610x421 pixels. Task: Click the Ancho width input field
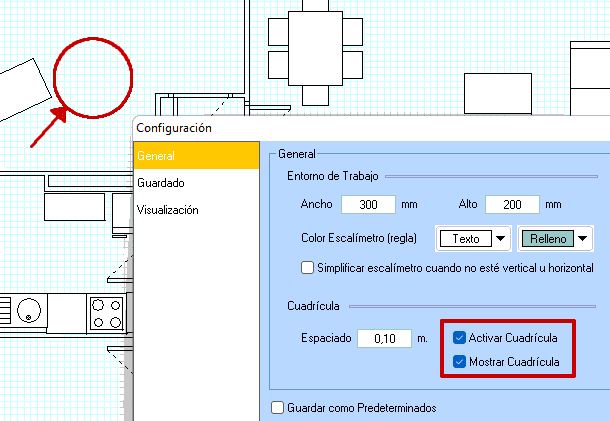368,204
